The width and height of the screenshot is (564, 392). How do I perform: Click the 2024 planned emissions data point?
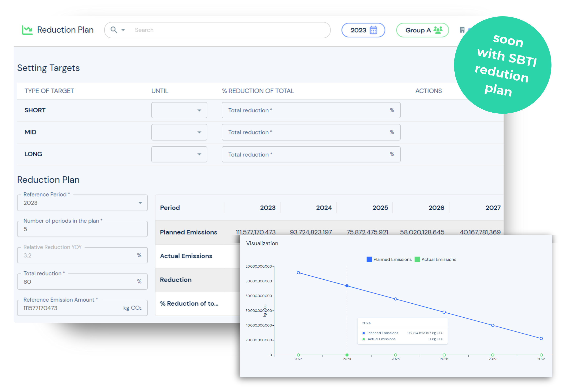347,286
